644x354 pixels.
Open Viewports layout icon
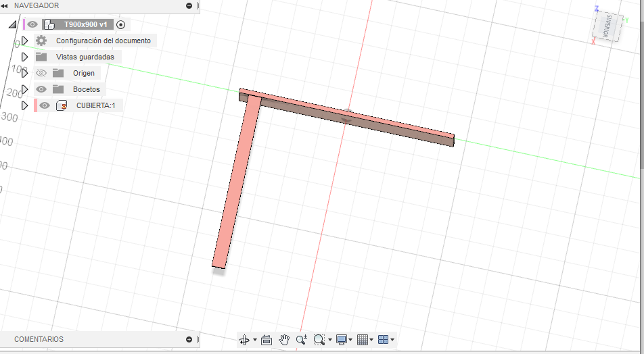coord(383,340)
